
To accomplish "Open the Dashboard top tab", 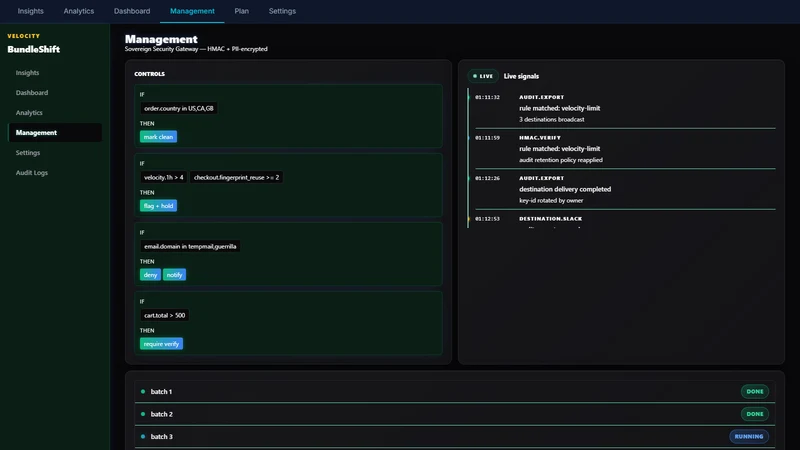I will (132, 11).
